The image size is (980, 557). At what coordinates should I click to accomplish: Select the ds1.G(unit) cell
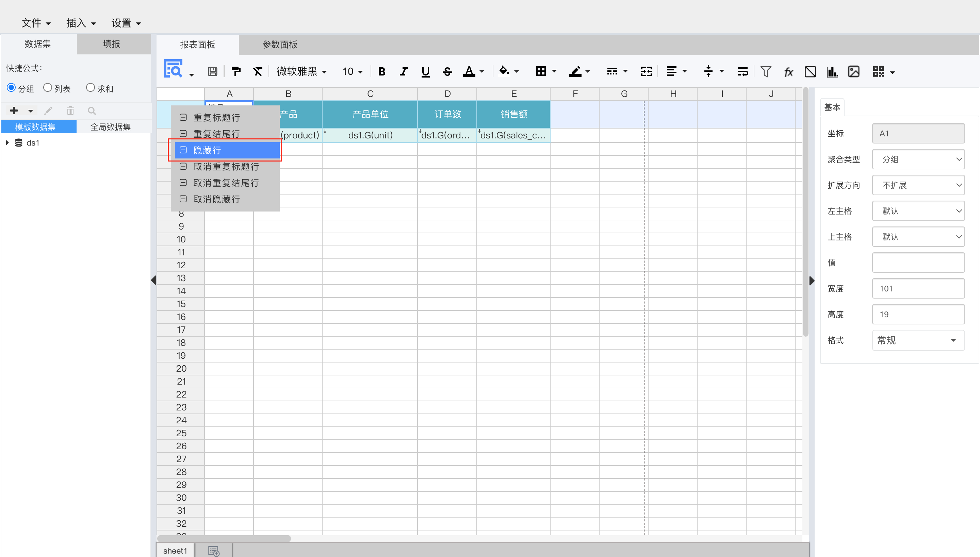(370, 135)
